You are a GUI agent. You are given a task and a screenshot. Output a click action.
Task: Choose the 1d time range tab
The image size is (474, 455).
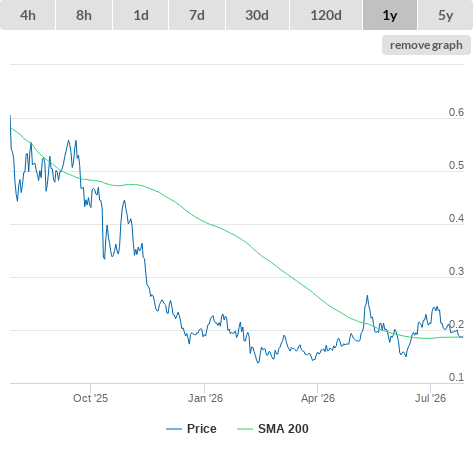point(141,15)
